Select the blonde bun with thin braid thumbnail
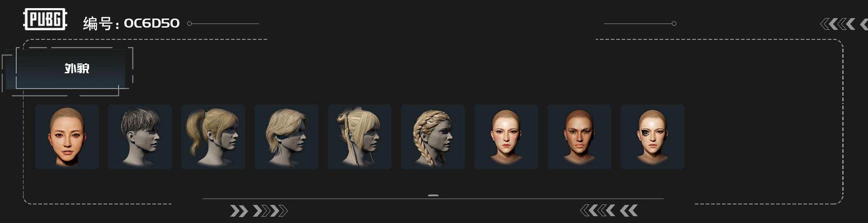The width and height of the screenshot is (868, 223). [x=359, y=137]
